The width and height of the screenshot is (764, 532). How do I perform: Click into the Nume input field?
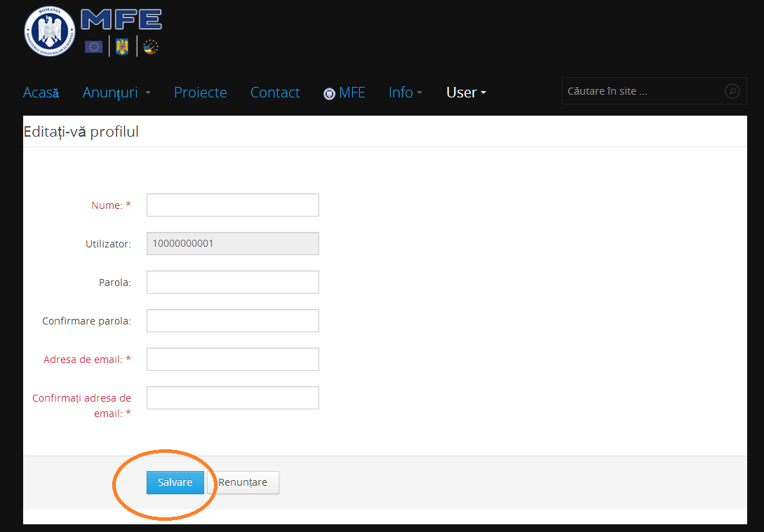tap(233, 205)
